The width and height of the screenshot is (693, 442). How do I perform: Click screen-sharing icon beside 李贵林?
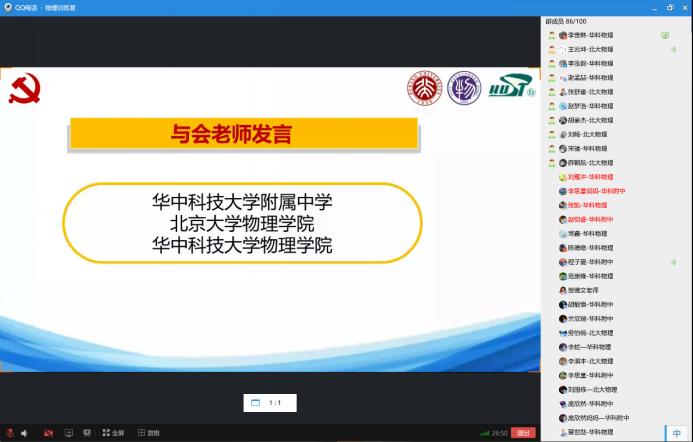point(665,35)
